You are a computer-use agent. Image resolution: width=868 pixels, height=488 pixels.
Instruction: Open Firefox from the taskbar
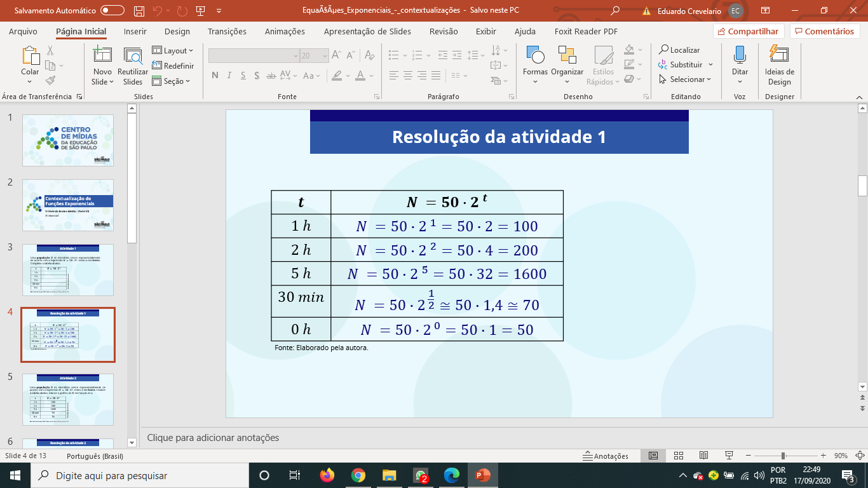click(x=327, y=475)
